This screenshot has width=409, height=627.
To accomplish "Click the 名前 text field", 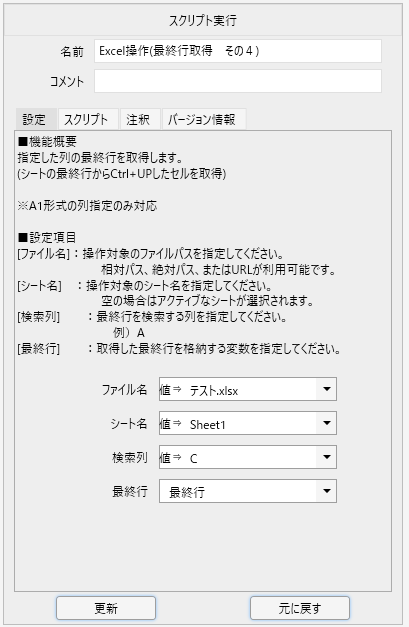I will click(x=238, y=51).
